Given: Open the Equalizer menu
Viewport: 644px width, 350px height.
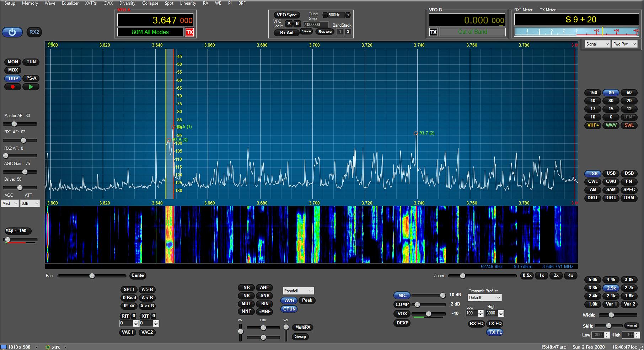Looking at the screenshot, I should (x=70, y=3).
